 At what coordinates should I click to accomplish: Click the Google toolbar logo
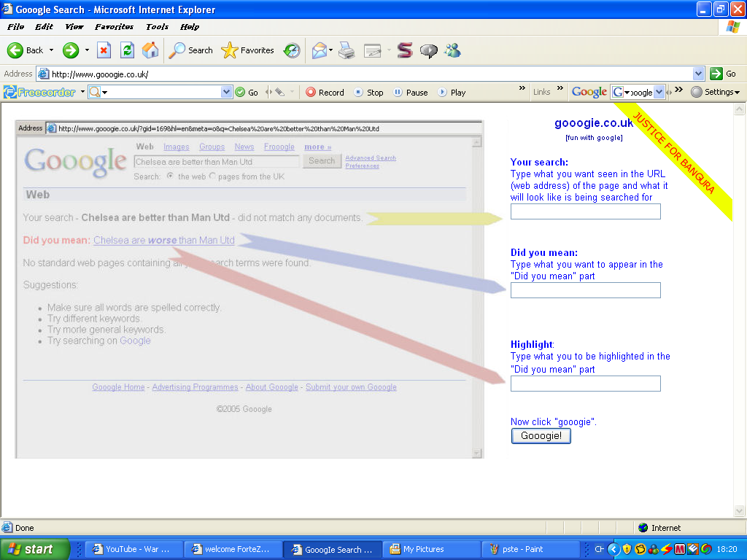click(589, 92)
